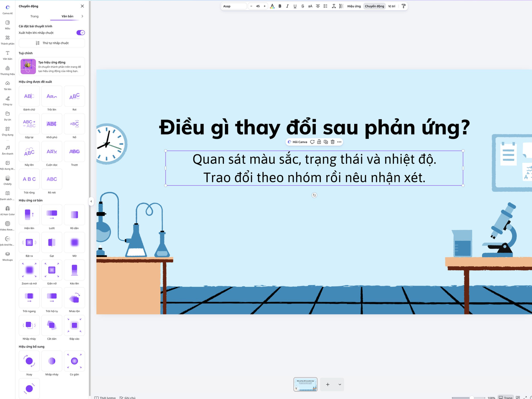Open text spacing options
532x399 pixels.
334,6
